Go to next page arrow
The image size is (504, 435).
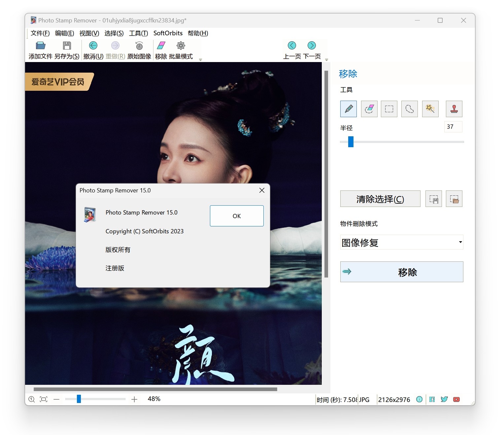[312, 45]
